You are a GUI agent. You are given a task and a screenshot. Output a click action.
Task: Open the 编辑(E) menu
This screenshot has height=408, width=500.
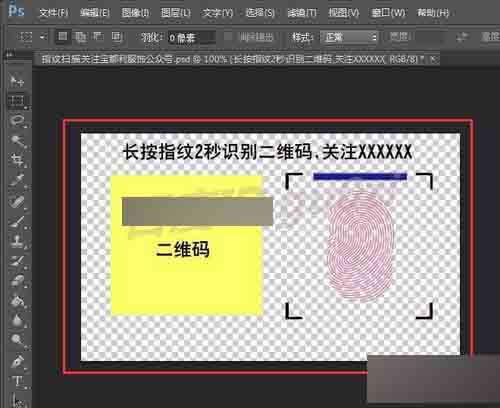95,13
